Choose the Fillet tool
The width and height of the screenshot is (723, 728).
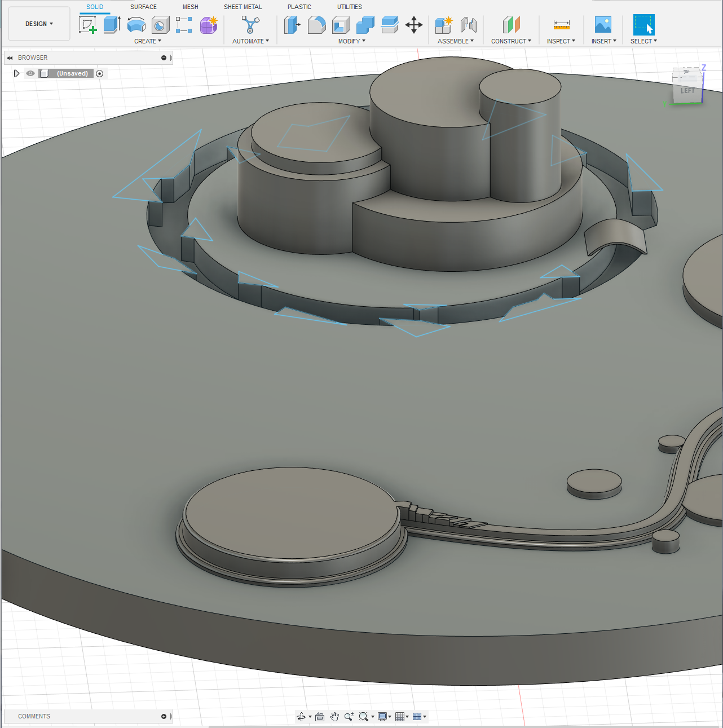(x=316, y=25)
